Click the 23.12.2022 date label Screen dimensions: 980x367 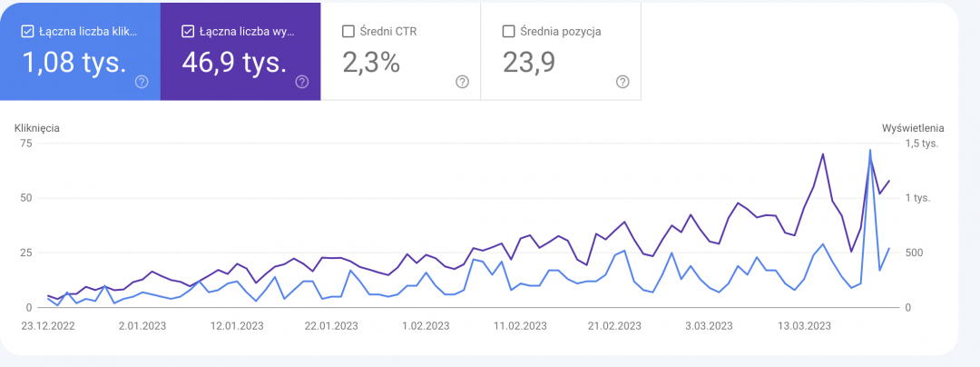[x=48, y=325]
